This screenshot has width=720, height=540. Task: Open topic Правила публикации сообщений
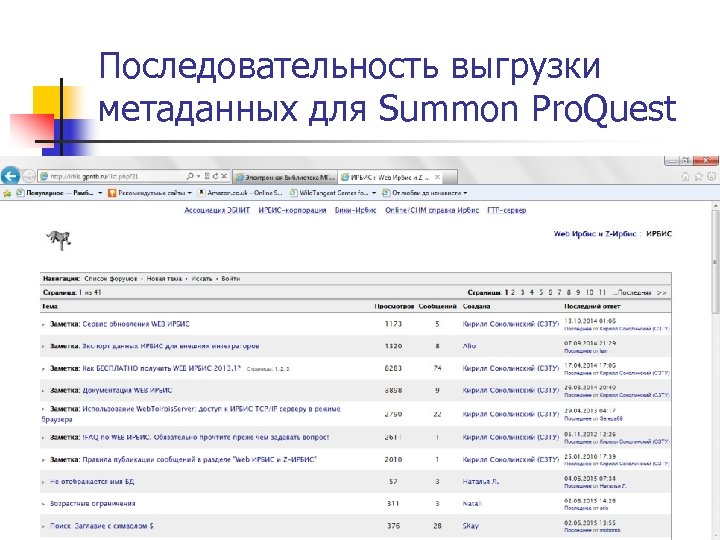[x=200, y=459]
